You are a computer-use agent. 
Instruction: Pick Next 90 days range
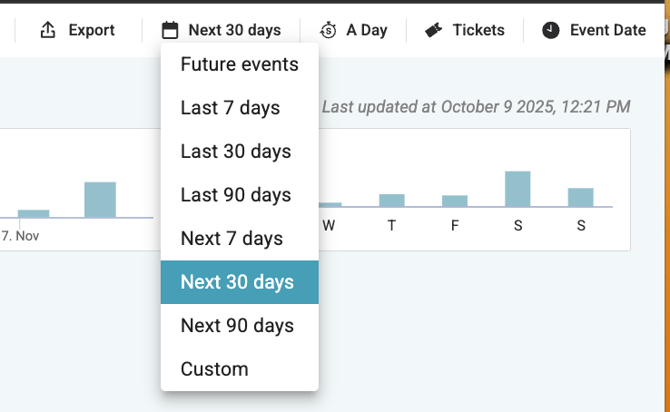(x=237, y=325)
